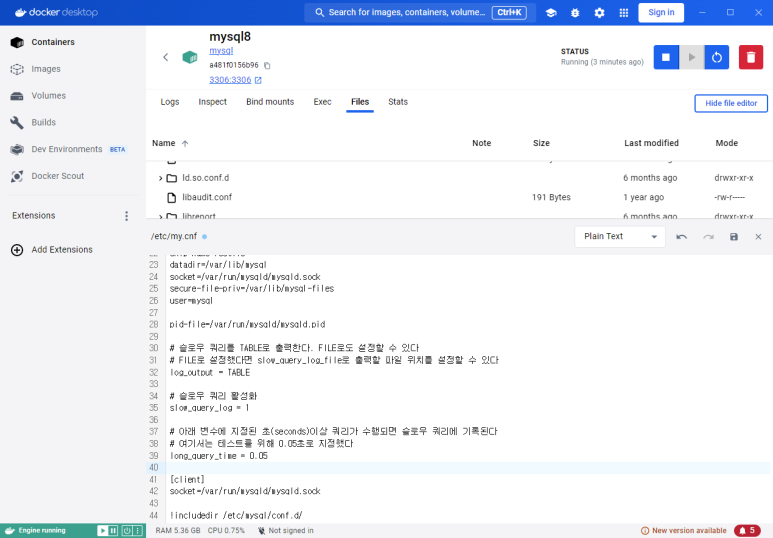773x538 pixels.
Task: Open the 3306:3306 port link
Action: click(x=235, y=80)
